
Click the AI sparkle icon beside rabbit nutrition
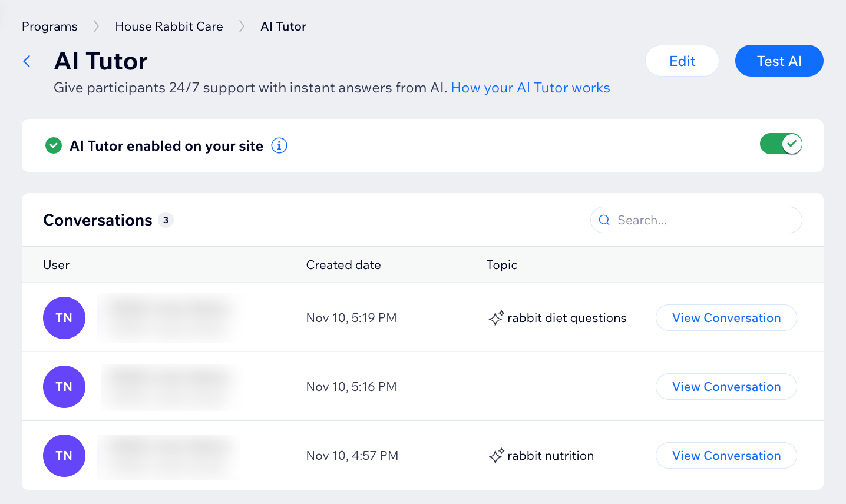pos(496,456)
